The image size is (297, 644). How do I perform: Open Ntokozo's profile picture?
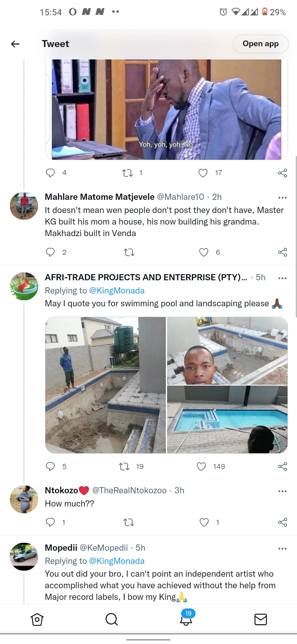24,499
